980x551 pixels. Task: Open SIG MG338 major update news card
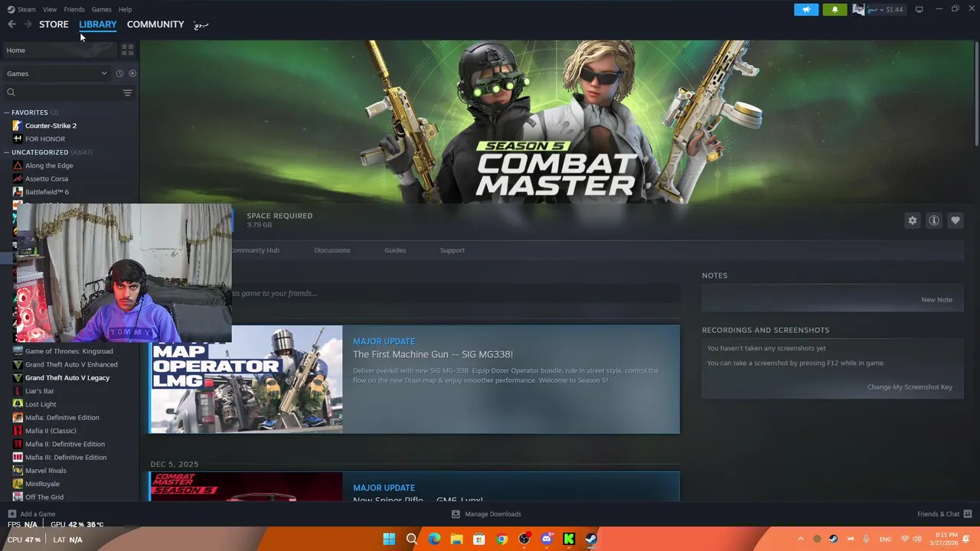point(414,380)
